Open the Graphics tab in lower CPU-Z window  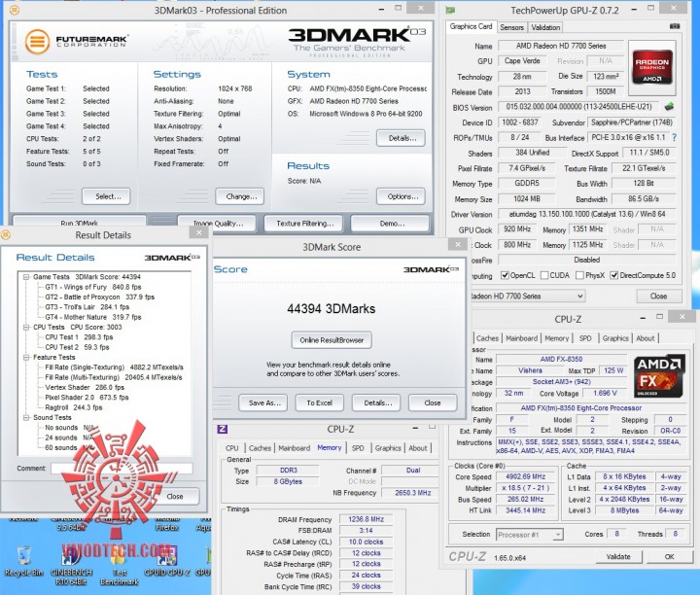388,448
